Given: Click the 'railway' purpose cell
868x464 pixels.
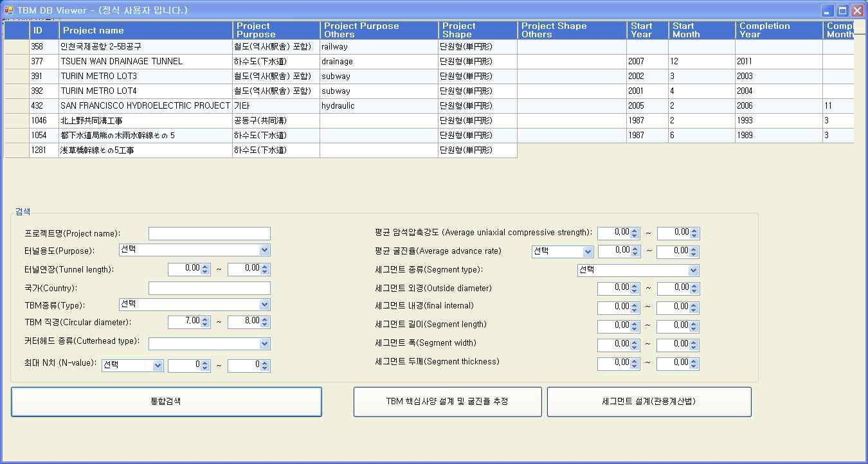Looking at the screenshot, I should click(x=379, y=47).
